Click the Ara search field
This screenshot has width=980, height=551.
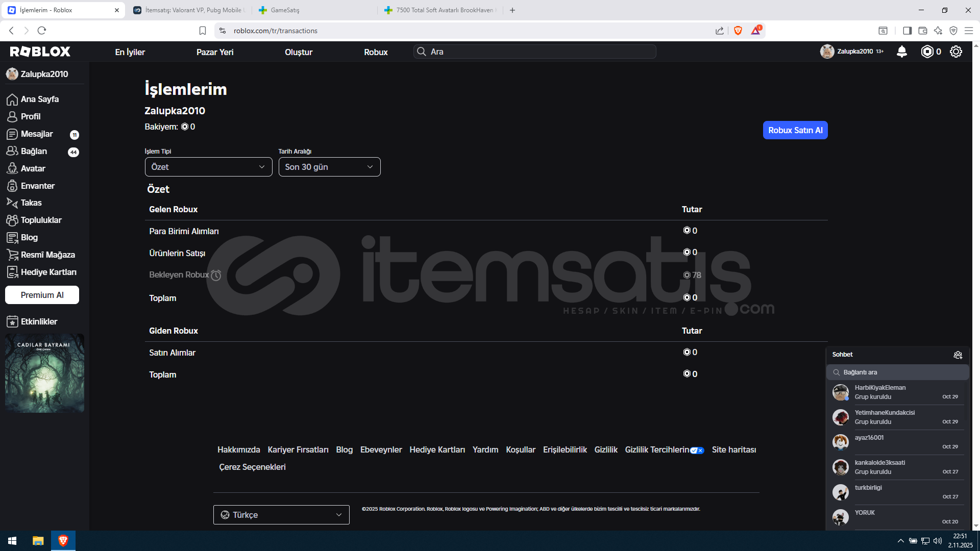[536, 52]
